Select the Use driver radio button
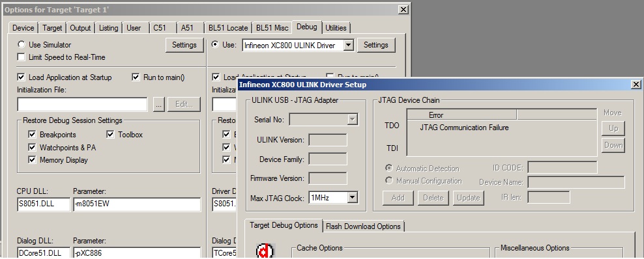 click(215, 44)
